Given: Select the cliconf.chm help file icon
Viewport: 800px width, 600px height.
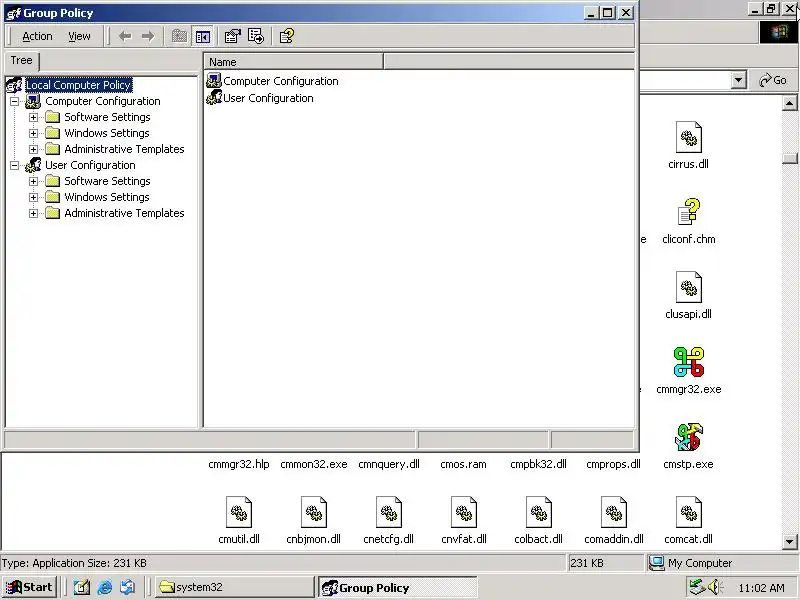Looking at the screenshot, I should (x=688, y=212).
